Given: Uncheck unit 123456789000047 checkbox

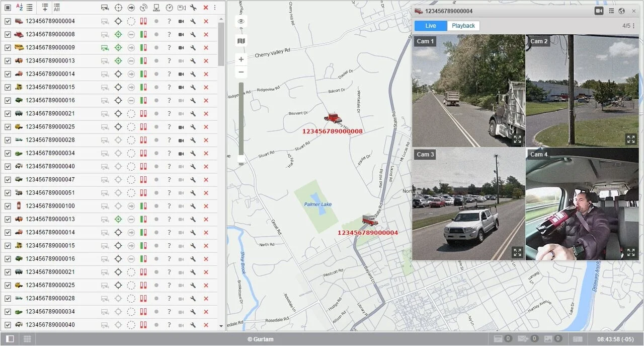Looking at the screenshot, I should pyautogui.click(x=8, y=179).
